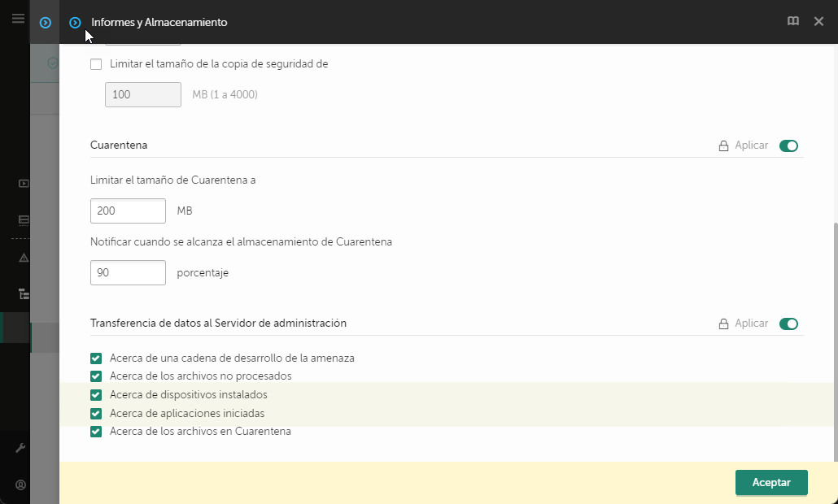Open the hamburger main menu
The width and height of the screenshot is (838, 504).
pos(18,18)
